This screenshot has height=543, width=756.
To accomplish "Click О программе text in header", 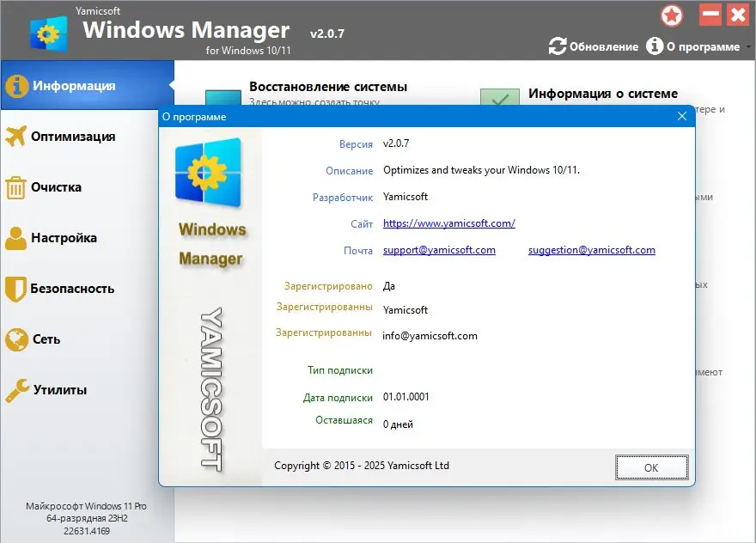I will click(x=703, y=46).
